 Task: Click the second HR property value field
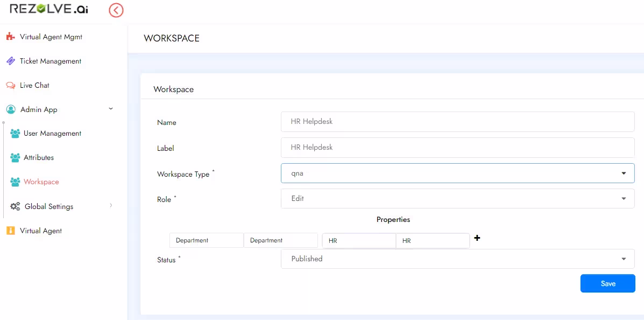coord(433,241)
